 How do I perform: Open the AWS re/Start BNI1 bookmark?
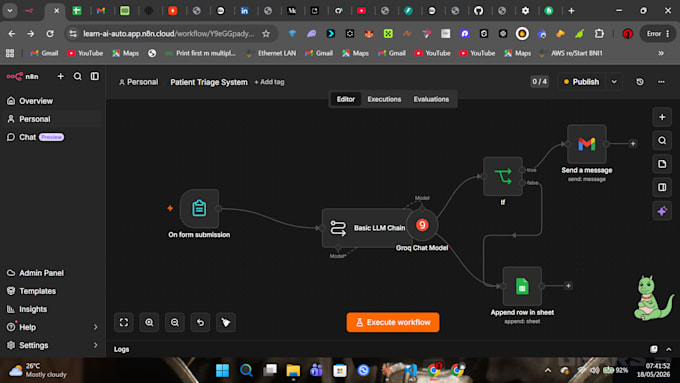coord(571,53)
